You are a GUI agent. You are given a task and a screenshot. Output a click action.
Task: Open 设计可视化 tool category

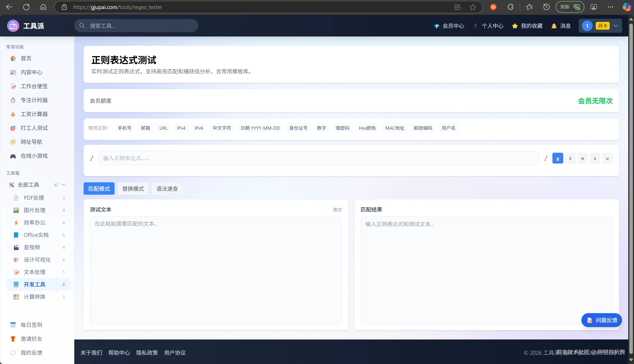(x=38, y=260)
